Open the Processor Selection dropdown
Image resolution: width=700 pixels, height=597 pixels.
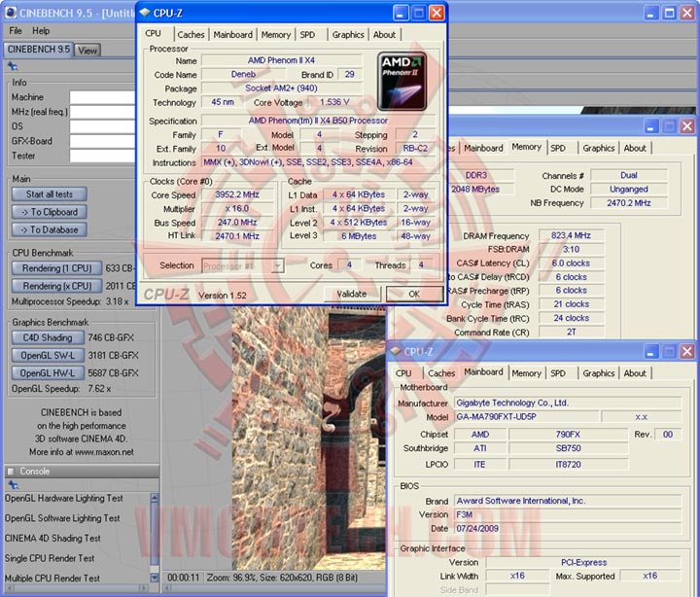click(x=278, y=265)
